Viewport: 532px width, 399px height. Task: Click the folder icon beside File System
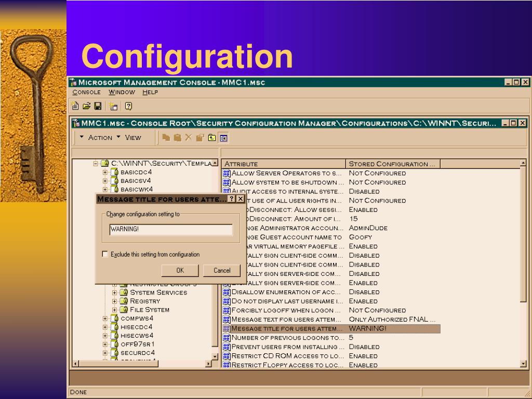[124, 310]
